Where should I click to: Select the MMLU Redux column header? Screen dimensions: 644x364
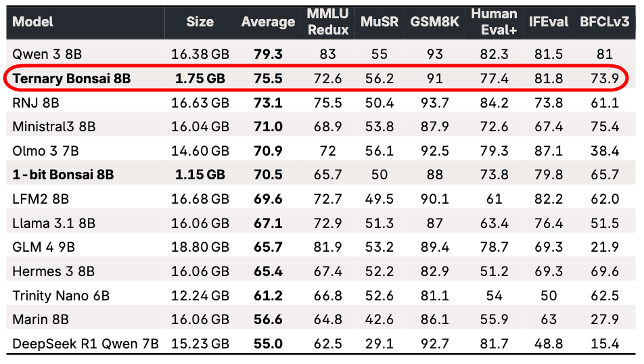pos(328,22)
